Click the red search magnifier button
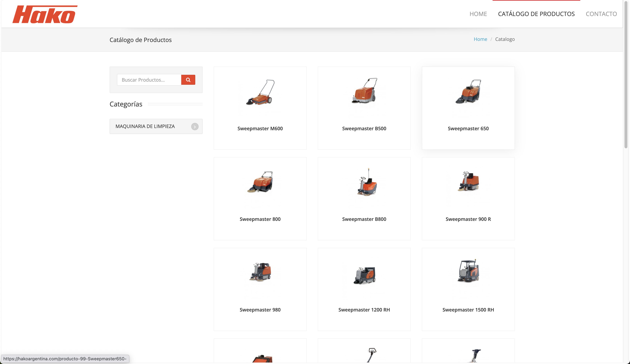The image size is (630, 364). pos(188,80)
